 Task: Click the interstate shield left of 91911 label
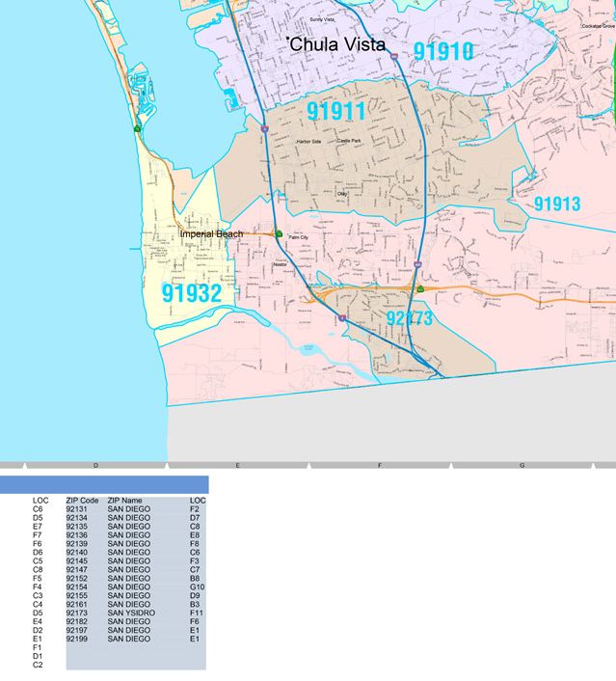pyautogui.click(x=264, y=127)
